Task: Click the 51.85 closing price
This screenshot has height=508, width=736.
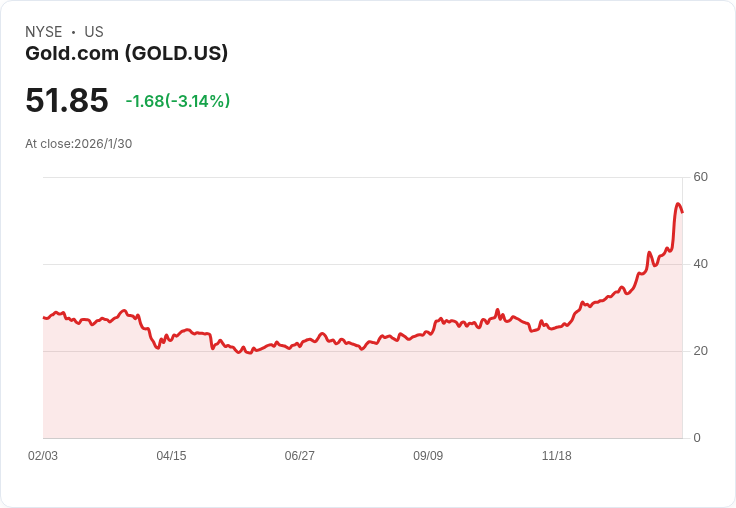Action: [67, 101]
